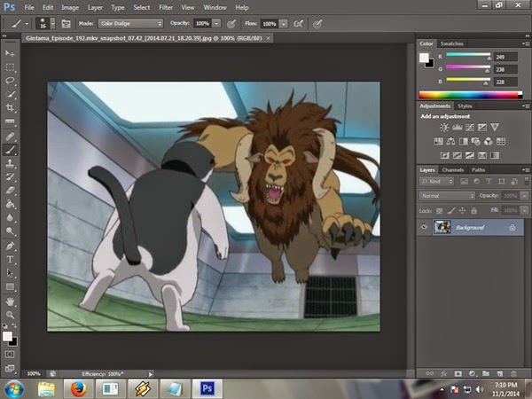
Task: Add a Color Balance adjustment
Action: 451,142
